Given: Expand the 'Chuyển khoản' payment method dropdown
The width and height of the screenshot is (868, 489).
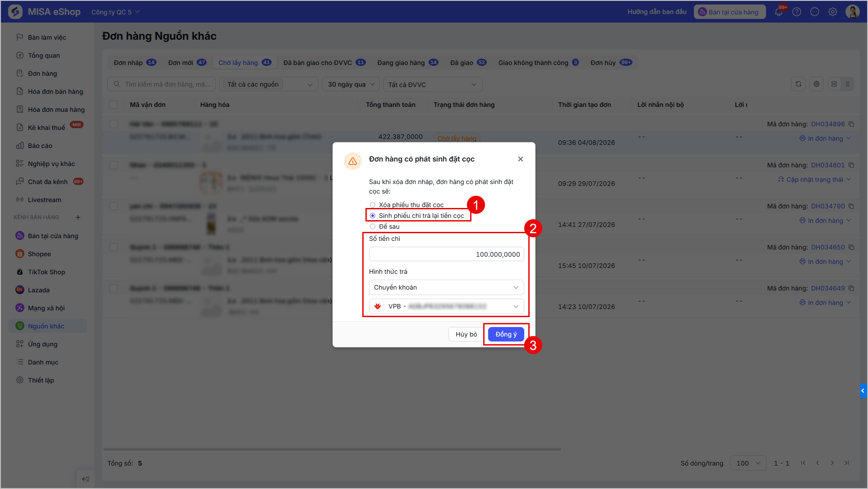Looking at the screenshot, I should point(446,287).
